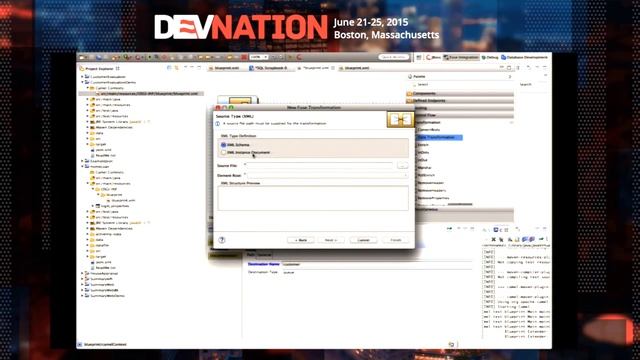Click the XML Structure Preview box
Image resolution: width=640 pixels, height=360 pixels.
coord(313,198)
